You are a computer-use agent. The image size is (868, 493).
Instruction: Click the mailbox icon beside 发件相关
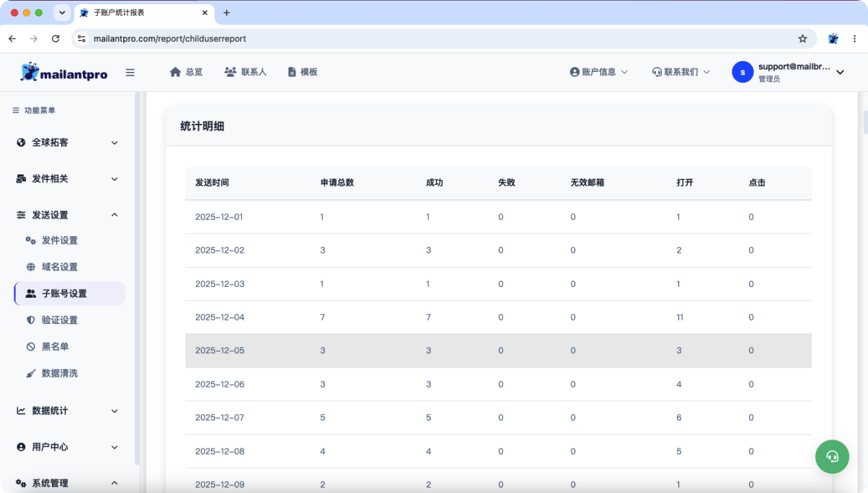tap(21, 179)
